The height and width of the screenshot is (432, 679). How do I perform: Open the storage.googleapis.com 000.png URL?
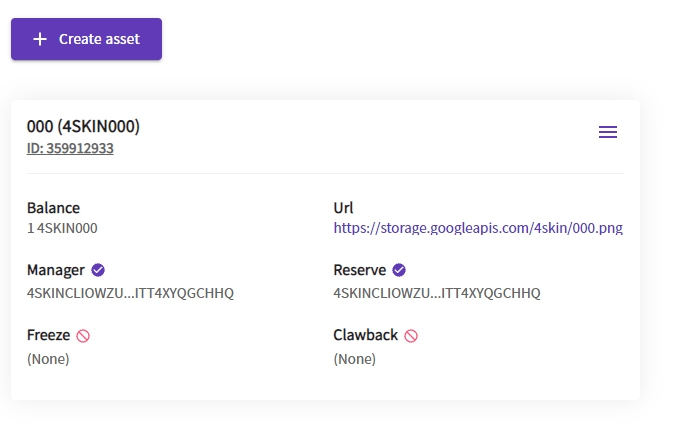pyautogui.click(x=478, y=228)
